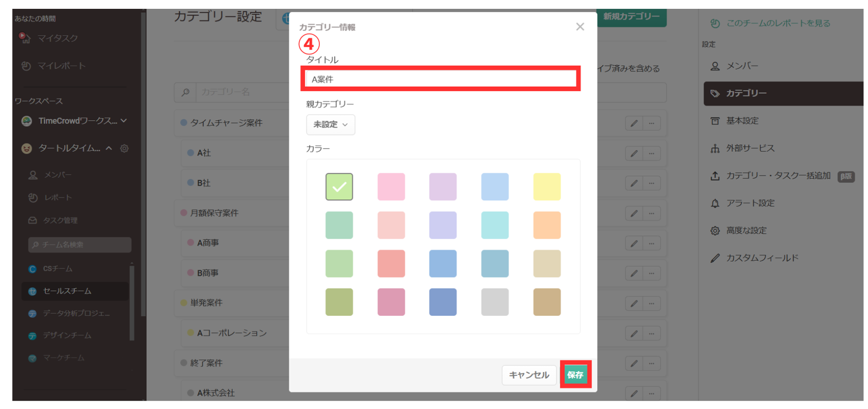This screenshot has height=409, width=868.
Task: Open the 親カテゴリー 未設定 dropdown
Action: pos(330,125)
